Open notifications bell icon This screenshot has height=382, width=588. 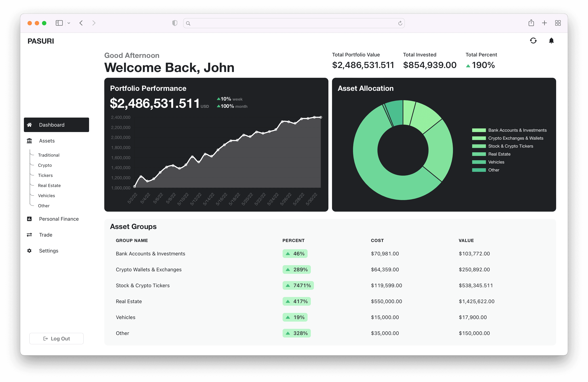pyautogui.click(x=551, y=41)
